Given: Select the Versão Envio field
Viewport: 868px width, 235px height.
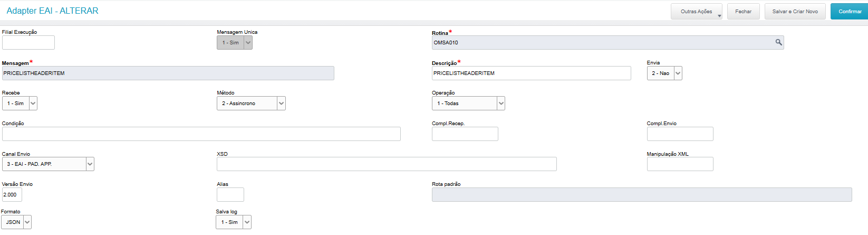Looking at the screenshot, I should click(12, 195).
